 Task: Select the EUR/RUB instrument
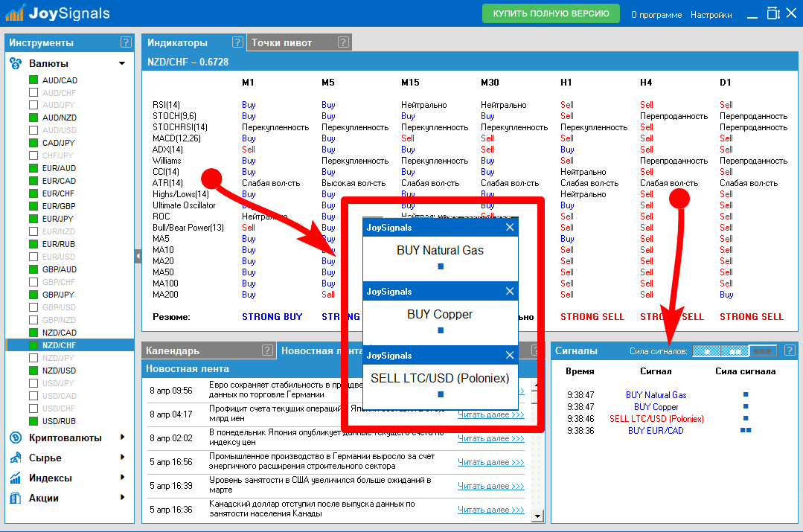[58, 244]
